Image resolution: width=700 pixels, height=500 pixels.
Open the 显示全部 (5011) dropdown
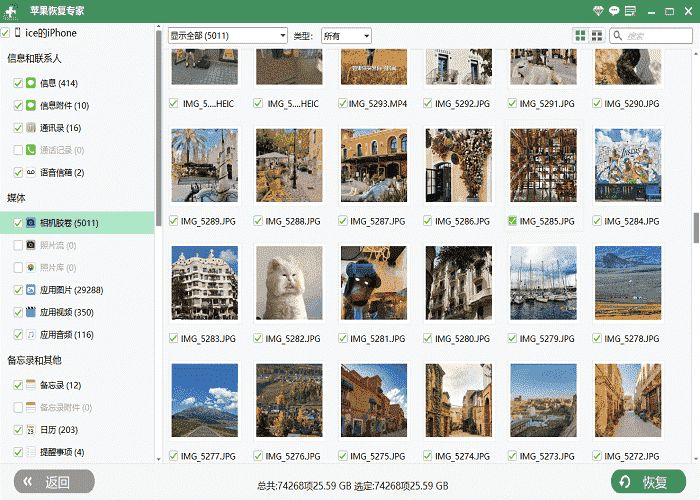click(x=228, y=36)
